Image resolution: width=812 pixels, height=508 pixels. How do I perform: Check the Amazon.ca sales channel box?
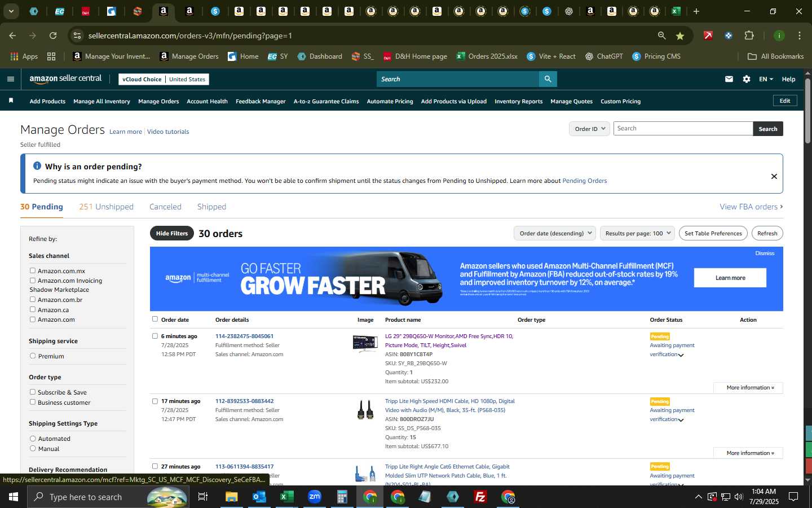pyautogui.click(x=33, y=309)
